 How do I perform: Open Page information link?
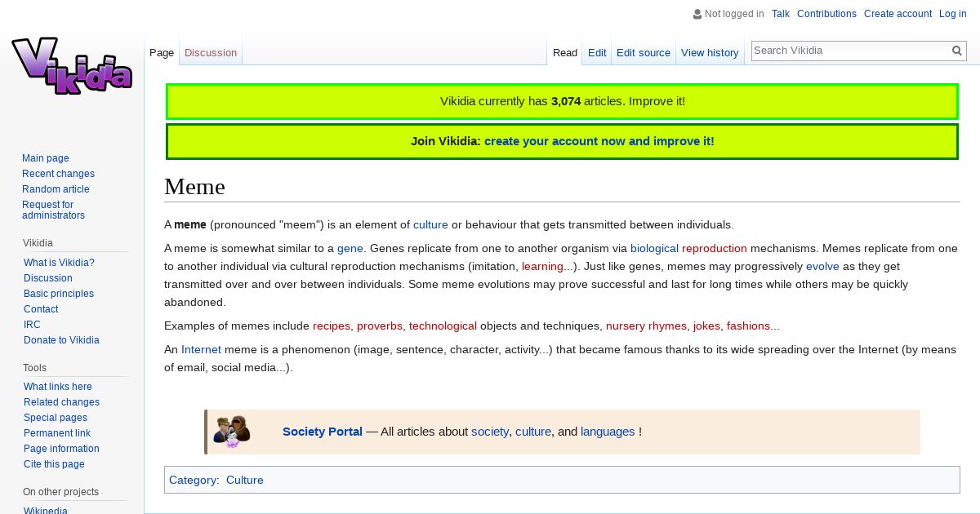[61, 449]
